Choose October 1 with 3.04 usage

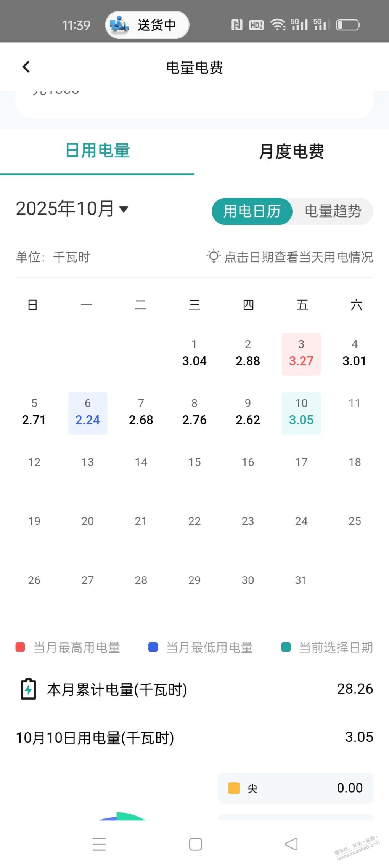(194, 354)
